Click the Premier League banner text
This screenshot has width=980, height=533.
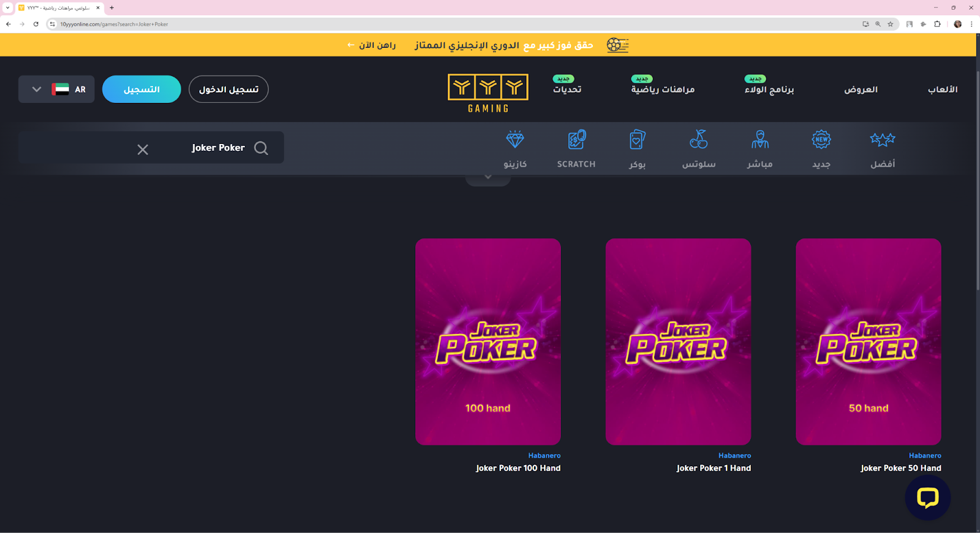click(x=503, y=45)
